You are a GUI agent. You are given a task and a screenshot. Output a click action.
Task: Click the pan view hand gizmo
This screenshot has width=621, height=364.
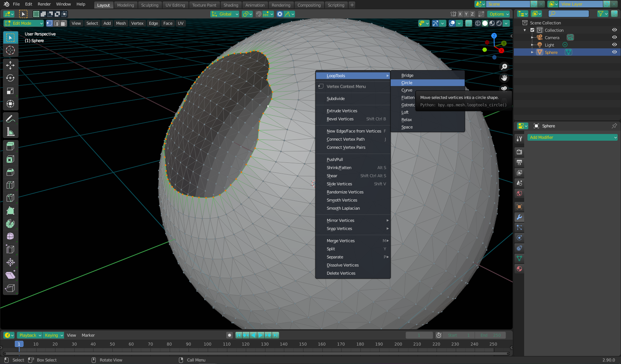[504, 78]
